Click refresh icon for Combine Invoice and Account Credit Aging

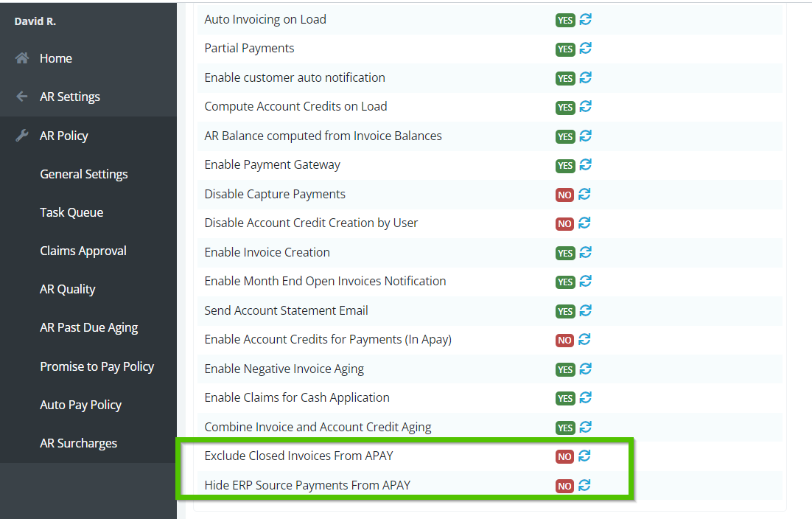(x=585, y=428)
